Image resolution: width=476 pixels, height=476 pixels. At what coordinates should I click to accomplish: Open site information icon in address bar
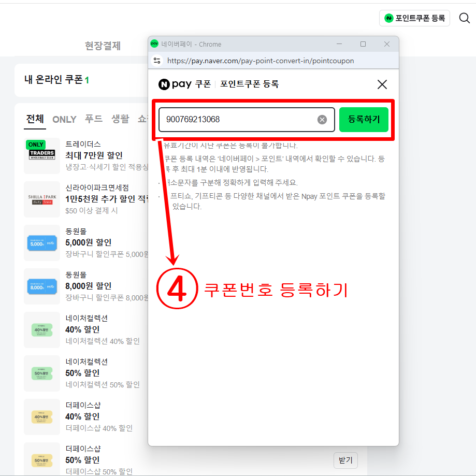click(157, 61)
